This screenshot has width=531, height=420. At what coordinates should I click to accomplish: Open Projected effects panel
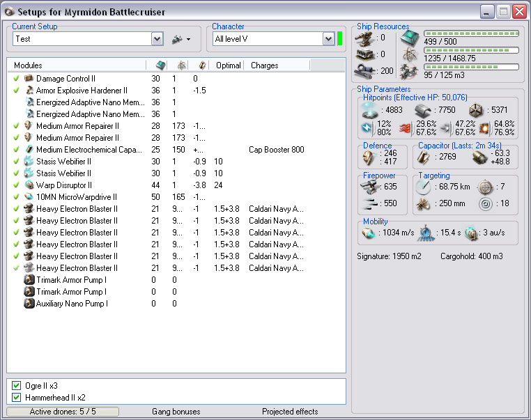290,412
